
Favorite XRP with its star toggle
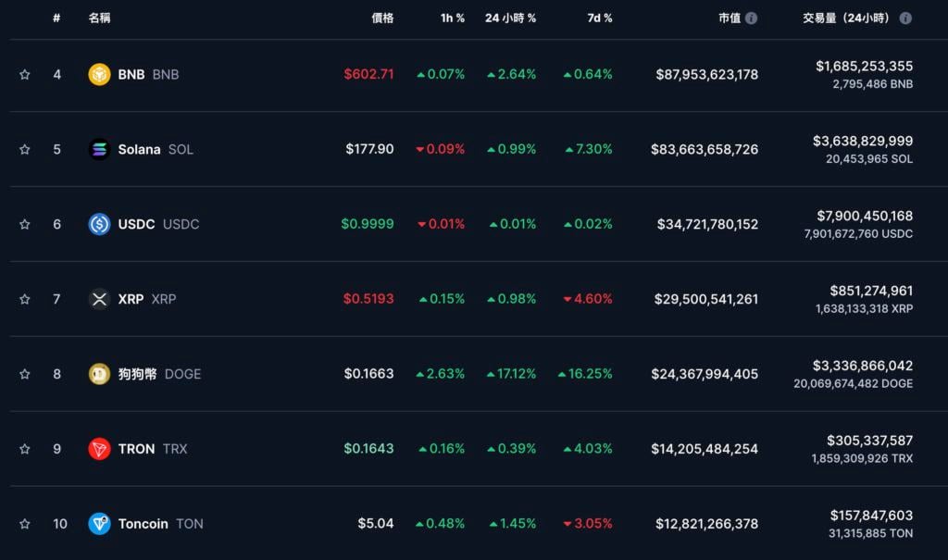tap(25, 299)
